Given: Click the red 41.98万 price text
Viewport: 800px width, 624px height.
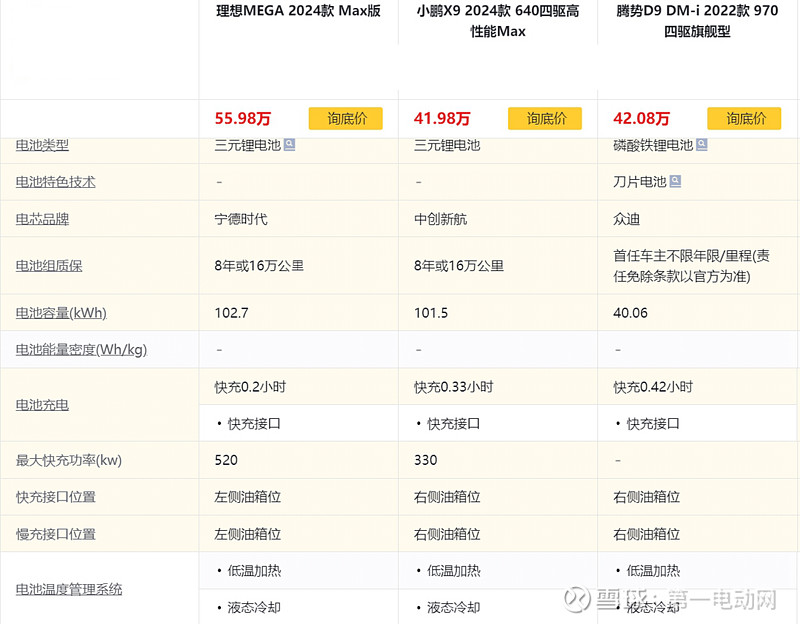Looking at the screenshot, I should click(442, 118).
